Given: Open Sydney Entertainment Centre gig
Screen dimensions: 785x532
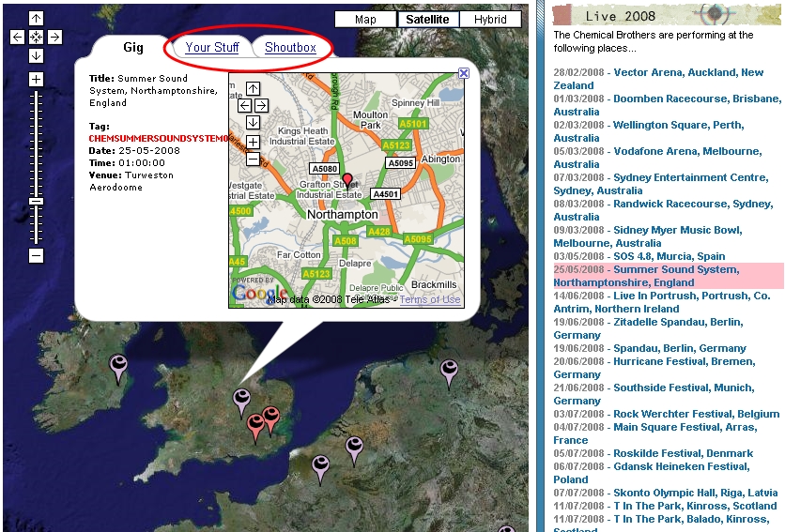Looking at the screenshot, I should coord(661,184).
